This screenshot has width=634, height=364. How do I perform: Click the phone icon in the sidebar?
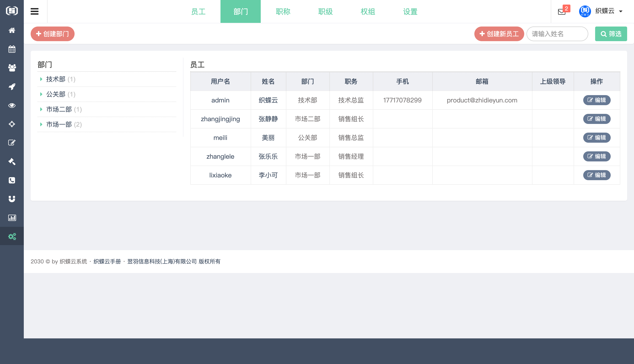coord(12,180)
